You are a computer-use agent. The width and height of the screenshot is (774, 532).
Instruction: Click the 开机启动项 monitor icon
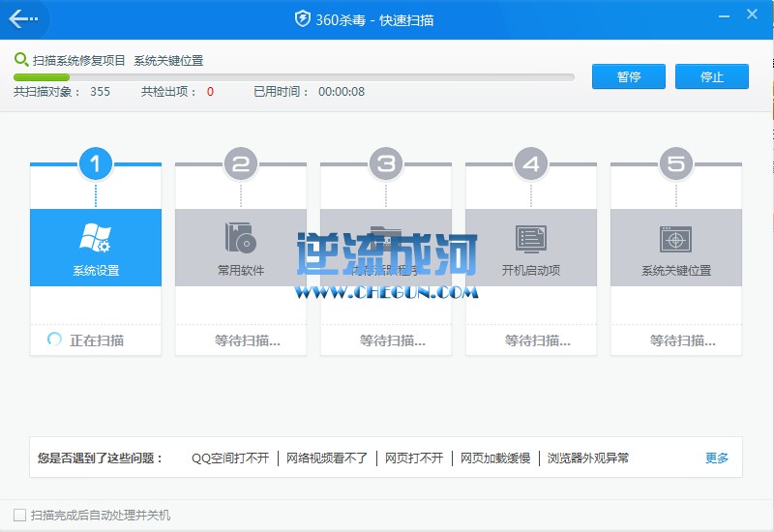click(x=530, y=239)
